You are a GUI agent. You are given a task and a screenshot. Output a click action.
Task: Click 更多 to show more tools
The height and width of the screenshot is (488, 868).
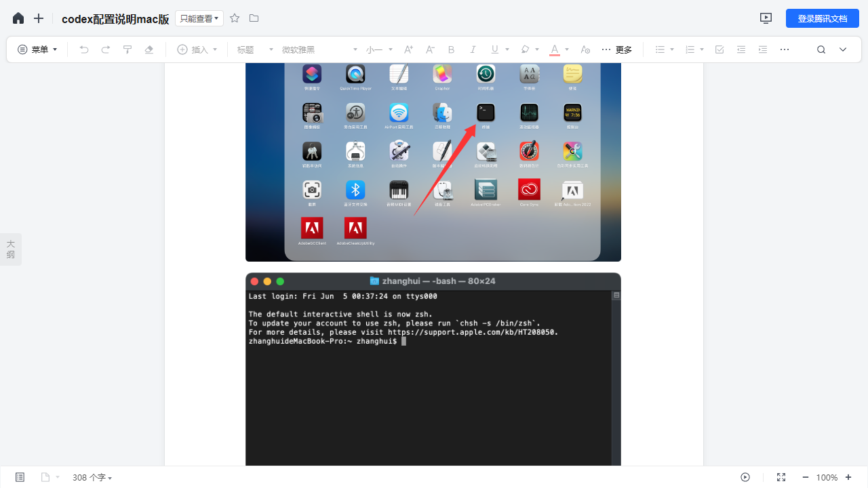[x=617, y=49]
